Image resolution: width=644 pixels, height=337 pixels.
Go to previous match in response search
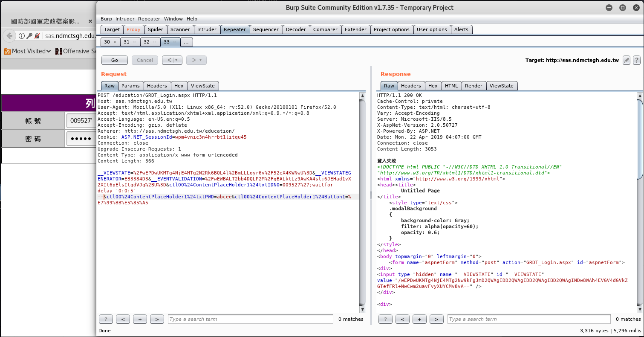(x=402, y=319)
